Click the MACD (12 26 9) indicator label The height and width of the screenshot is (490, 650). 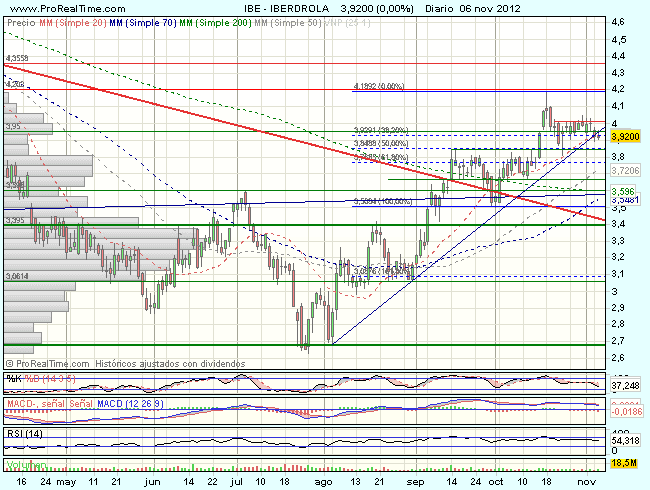coord(130,403)
